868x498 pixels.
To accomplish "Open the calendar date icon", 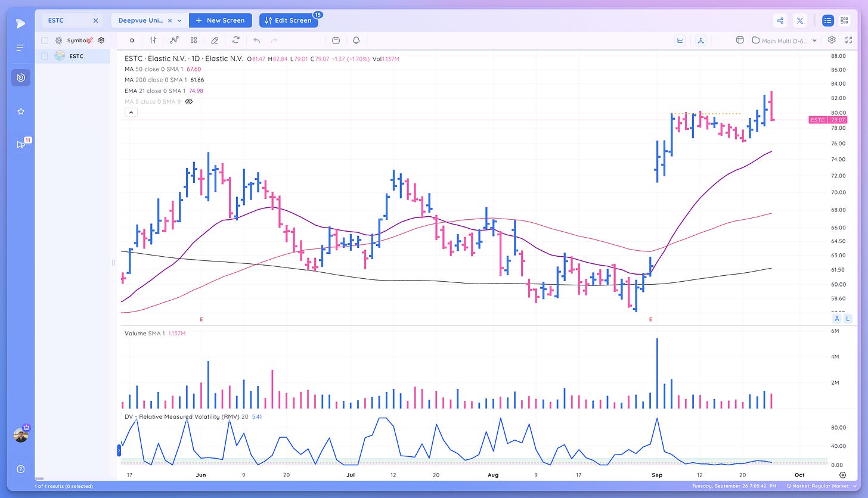I will 336,41.
